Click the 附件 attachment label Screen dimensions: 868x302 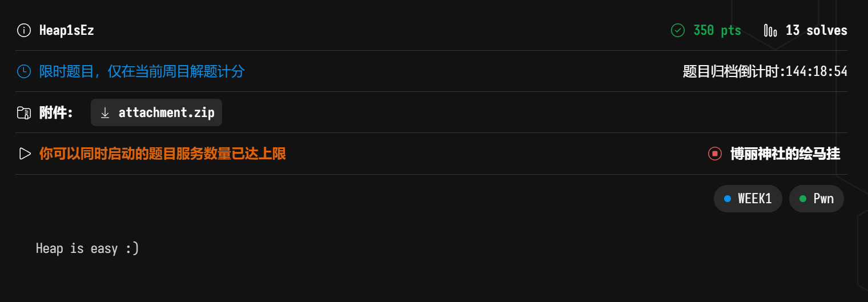56,112
